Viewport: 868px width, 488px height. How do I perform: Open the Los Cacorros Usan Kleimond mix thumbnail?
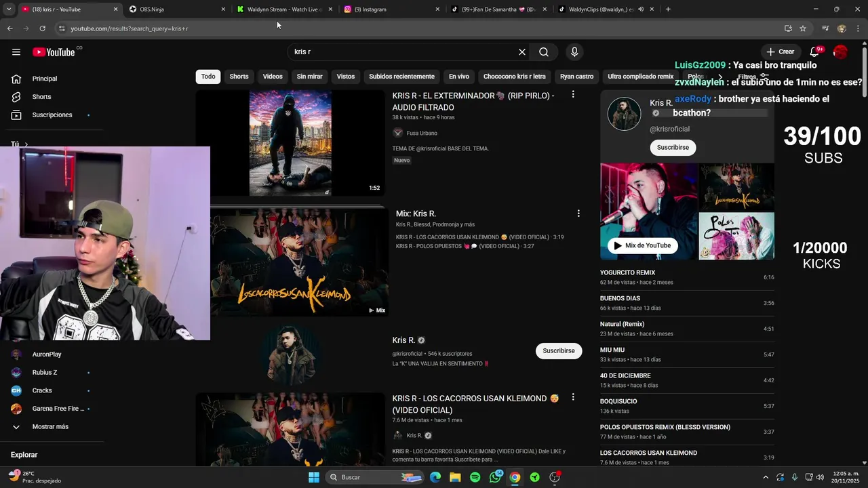[299, 262]
